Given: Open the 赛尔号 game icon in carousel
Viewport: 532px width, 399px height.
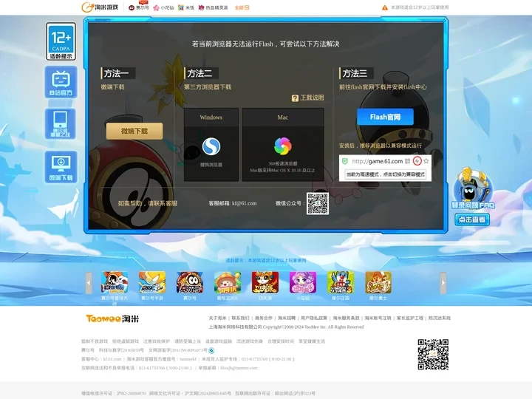Looking at the screenshot, I should pos(190,282).
